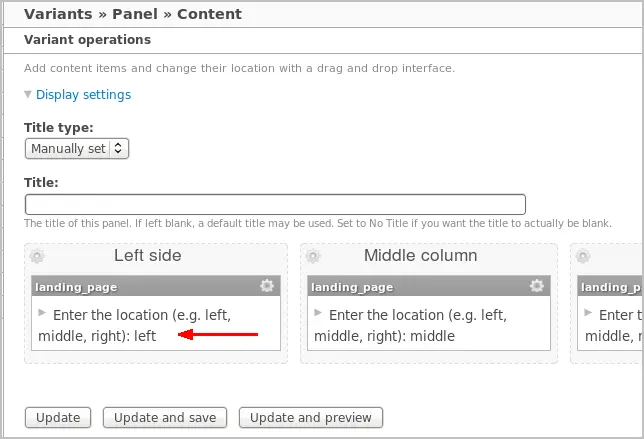Click gear icon on Middle column landing_page pane
Viewport: 644px width, 439px height.
point(536,286)
